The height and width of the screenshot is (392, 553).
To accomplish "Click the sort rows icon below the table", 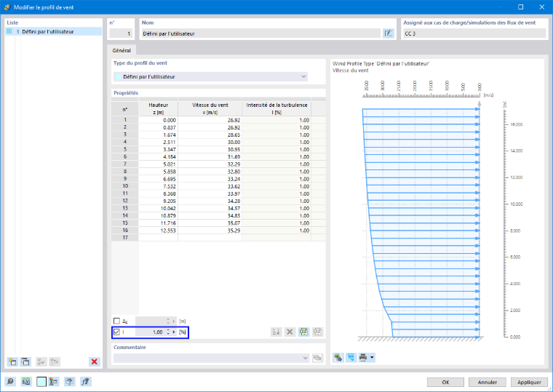I will (x=276, y=332).
